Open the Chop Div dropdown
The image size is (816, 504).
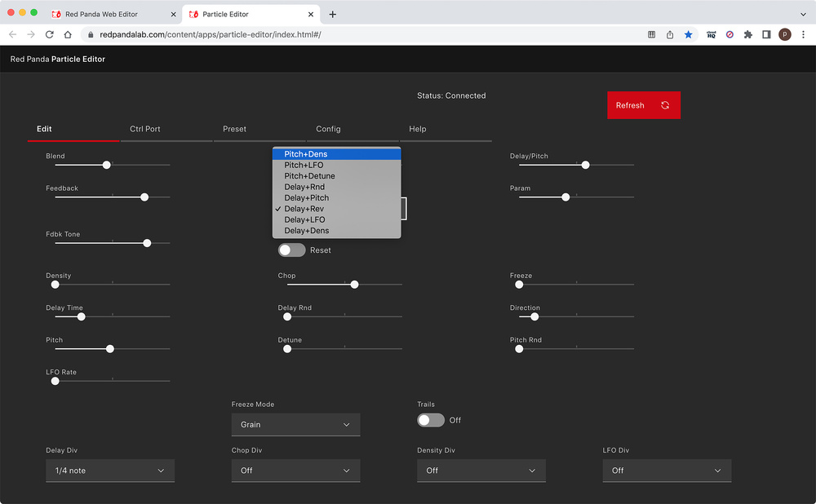(x=295, y=471)
